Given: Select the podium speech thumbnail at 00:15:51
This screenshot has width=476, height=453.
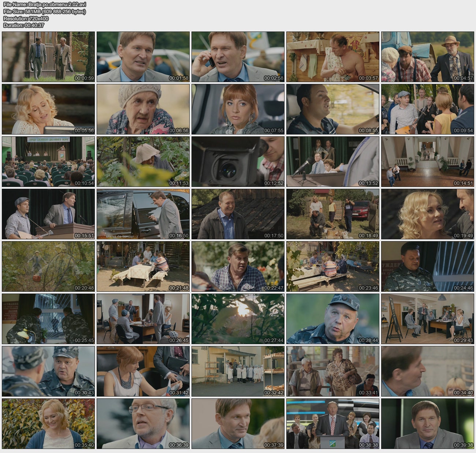Looking at the screenshot, I should (48, 214).
